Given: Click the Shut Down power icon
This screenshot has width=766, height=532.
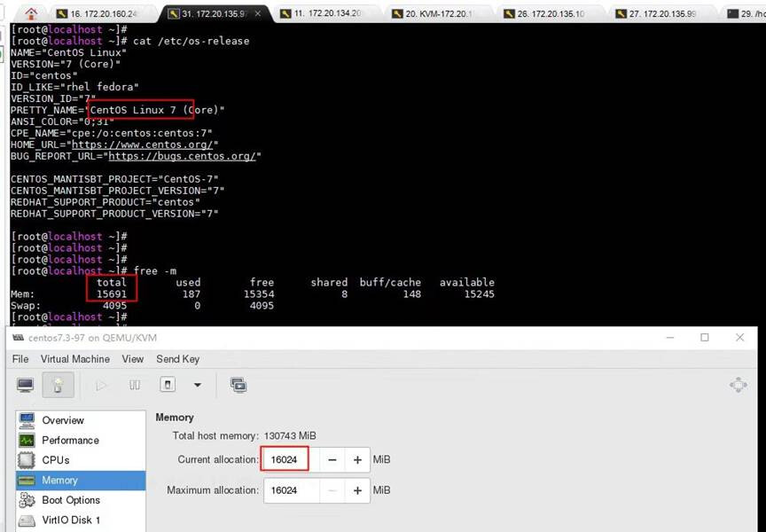Looking at the screenshot, I should point(168,385).
